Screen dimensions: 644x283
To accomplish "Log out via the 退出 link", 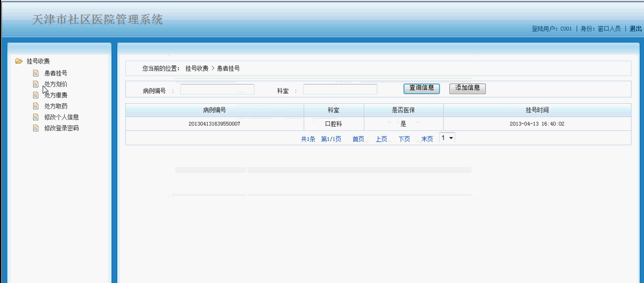I will [x=635, y=29].
